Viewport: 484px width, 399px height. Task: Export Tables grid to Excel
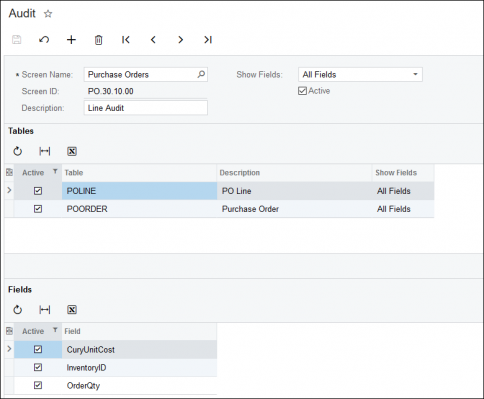coord(72,151)
